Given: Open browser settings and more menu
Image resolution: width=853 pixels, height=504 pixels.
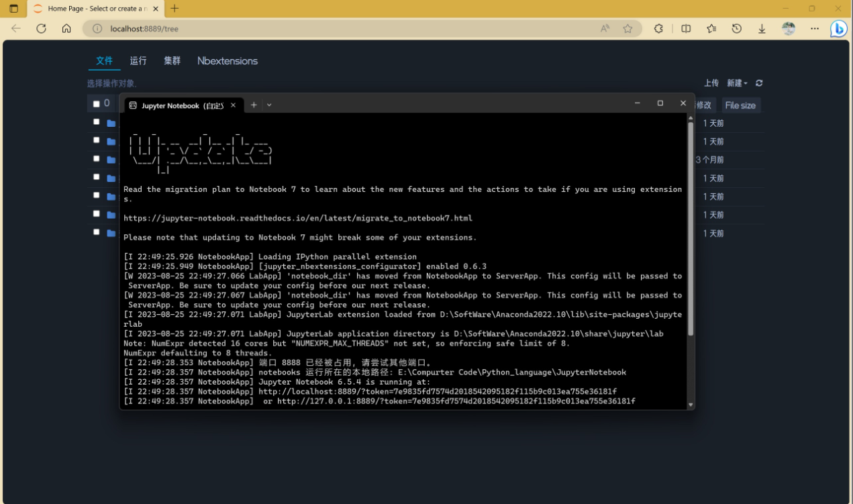Looking at the screenshot, I should (814, 29).
